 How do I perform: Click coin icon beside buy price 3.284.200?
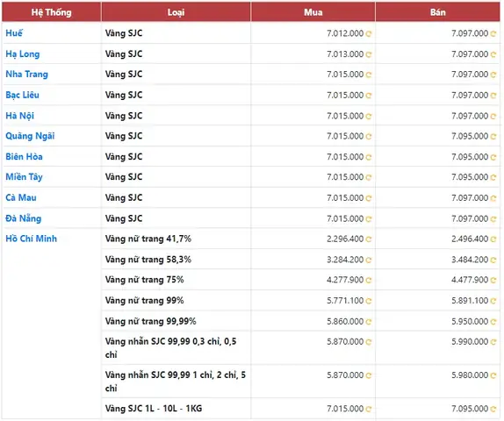point(369,260)
